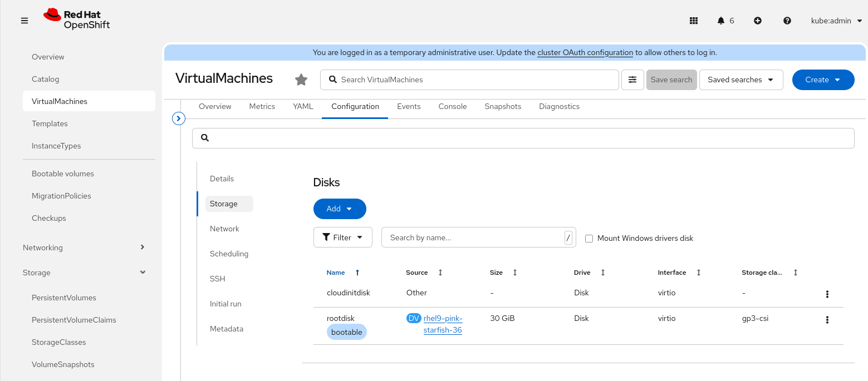Open the Add disk dropdown
868x381 pixels.
coord(340,209)
